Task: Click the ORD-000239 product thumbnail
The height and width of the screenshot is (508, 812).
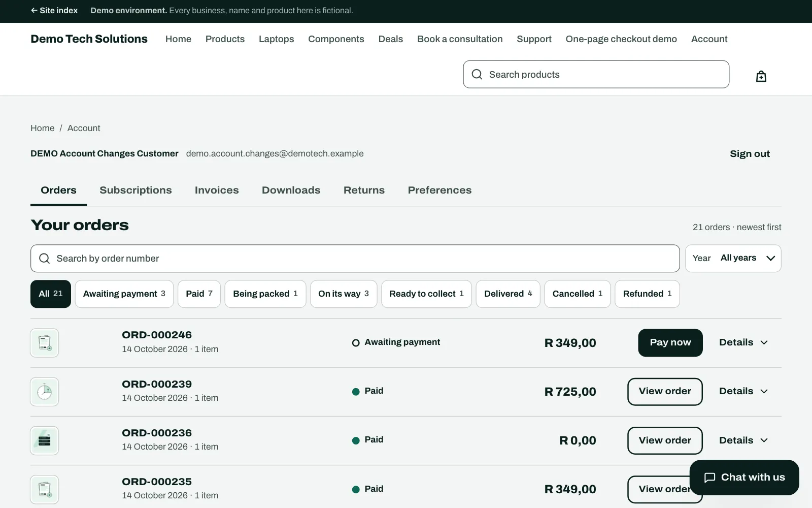Action: coord(45,392)
